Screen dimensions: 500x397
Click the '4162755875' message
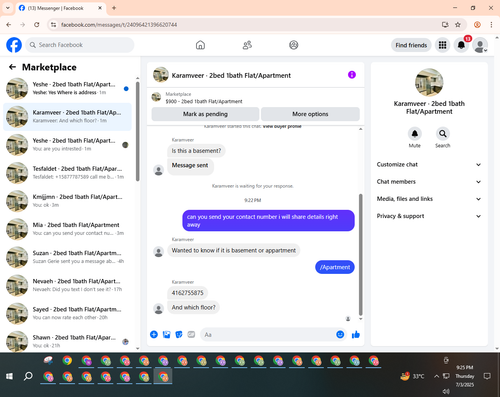point(187,293)
